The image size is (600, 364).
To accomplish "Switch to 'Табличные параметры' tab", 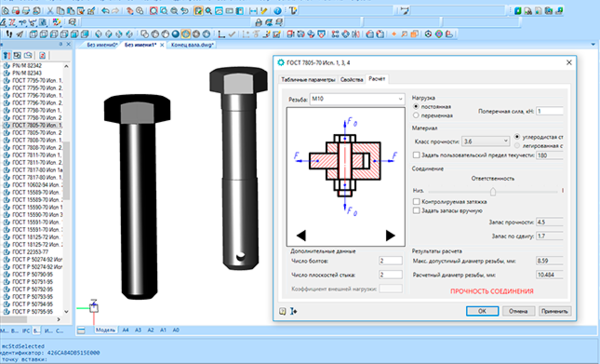I will point(308,80).
